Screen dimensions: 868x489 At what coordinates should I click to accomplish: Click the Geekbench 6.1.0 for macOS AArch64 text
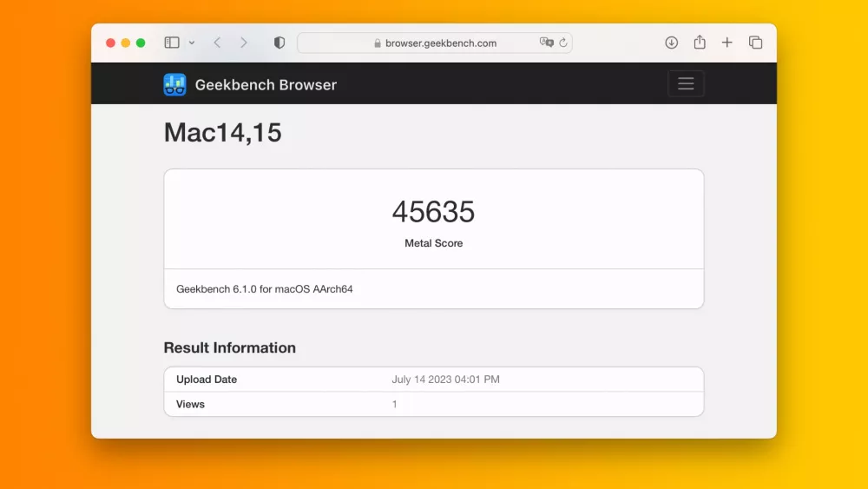click(x=265, y=289)
